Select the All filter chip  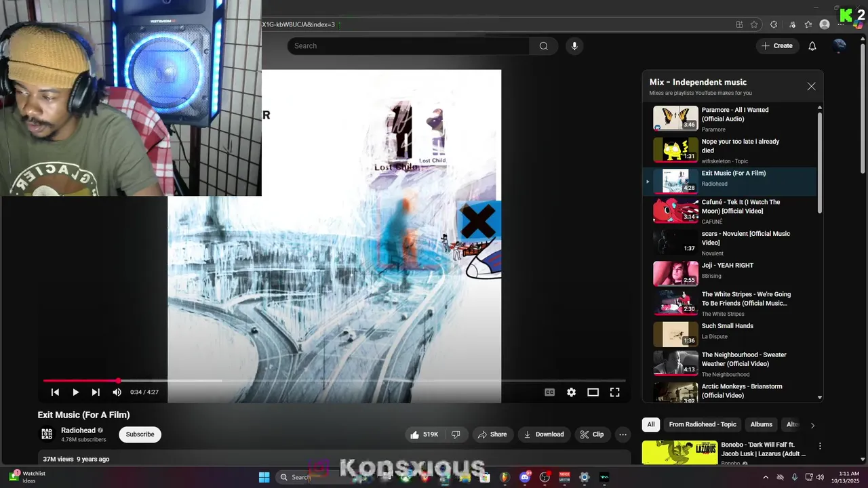[x=651, y=424]
